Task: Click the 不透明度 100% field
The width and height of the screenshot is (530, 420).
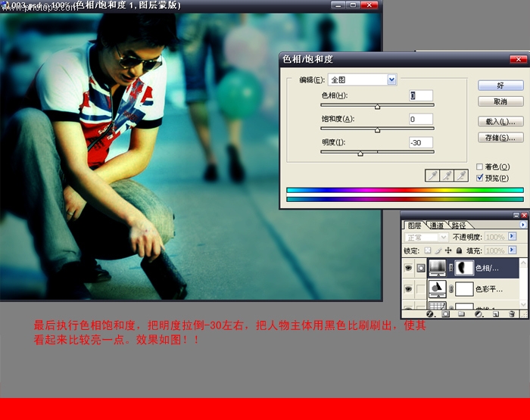Action: point(496,237)
